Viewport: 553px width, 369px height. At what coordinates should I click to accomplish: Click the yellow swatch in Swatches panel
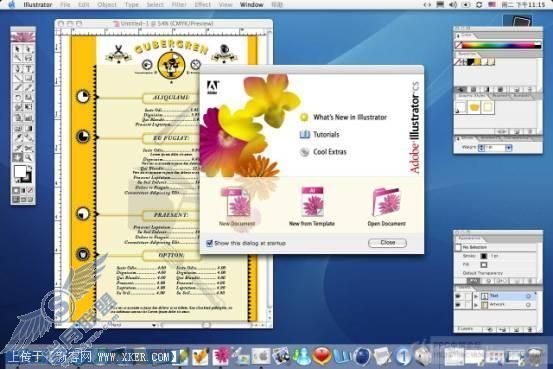477,62
